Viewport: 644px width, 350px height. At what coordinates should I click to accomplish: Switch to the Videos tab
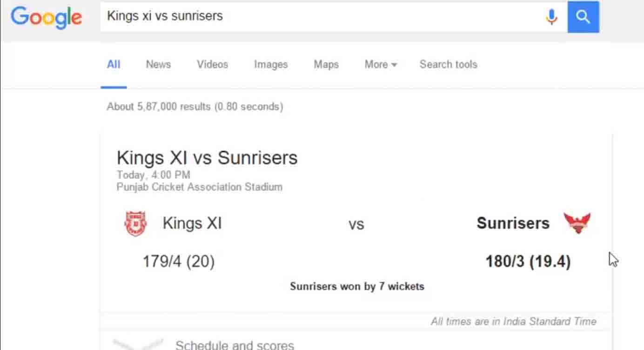[212, 65]
